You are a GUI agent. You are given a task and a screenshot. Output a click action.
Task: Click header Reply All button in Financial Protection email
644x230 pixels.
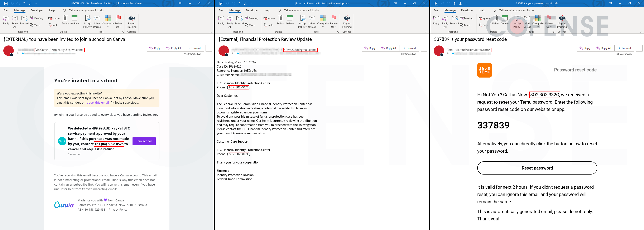[x=389, y=48]
